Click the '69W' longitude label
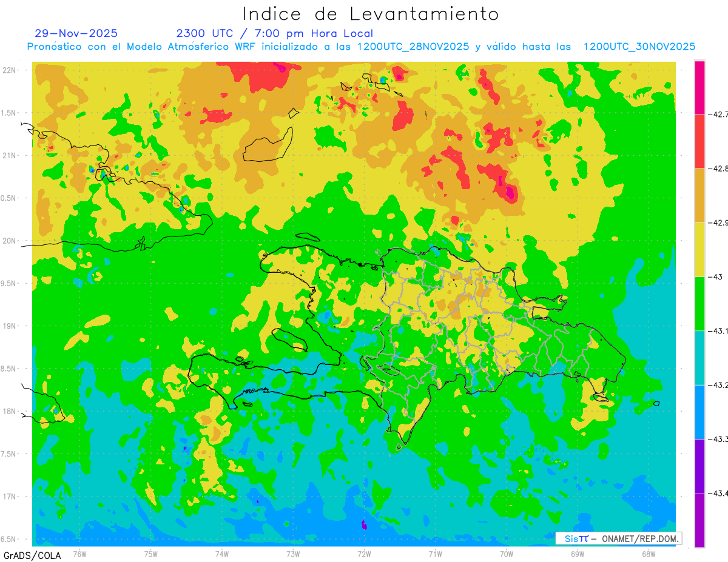The width and height of the screenshot is (728, 562). point(578,554)
